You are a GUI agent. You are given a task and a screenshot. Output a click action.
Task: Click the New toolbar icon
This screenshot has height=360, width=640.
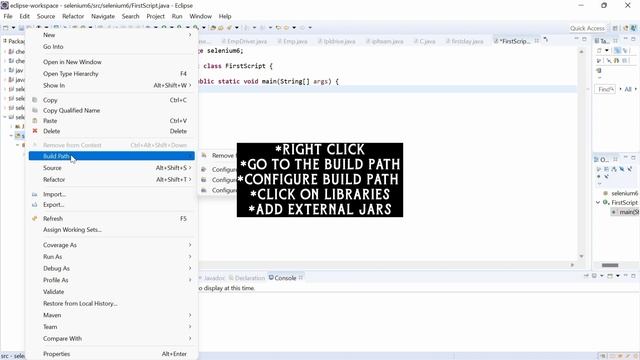click(x=6, y=28)
